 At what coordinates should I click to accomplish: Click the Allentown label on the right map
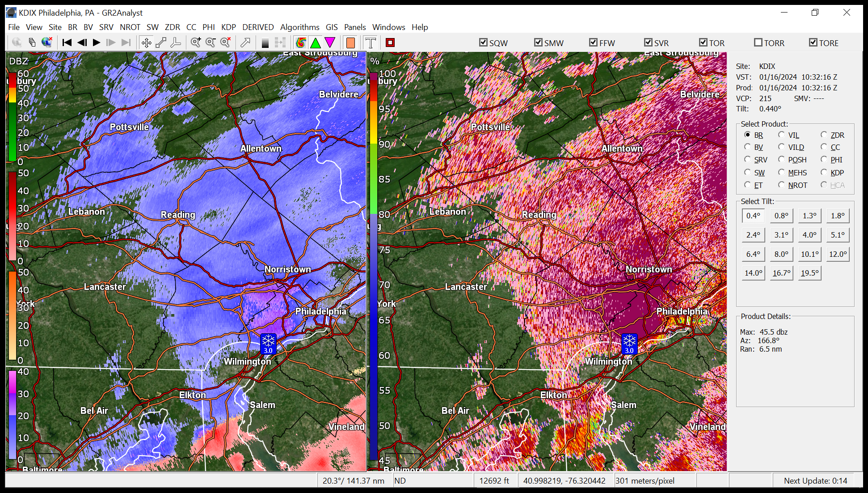click(622, 149)
